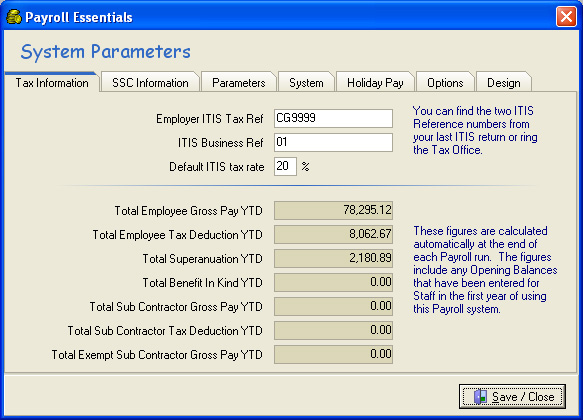The height and width of the screenshot is (420, 583).
Task: Click the Payroll Essentials coin icon in title bar
Action: [x=14, y=17]
